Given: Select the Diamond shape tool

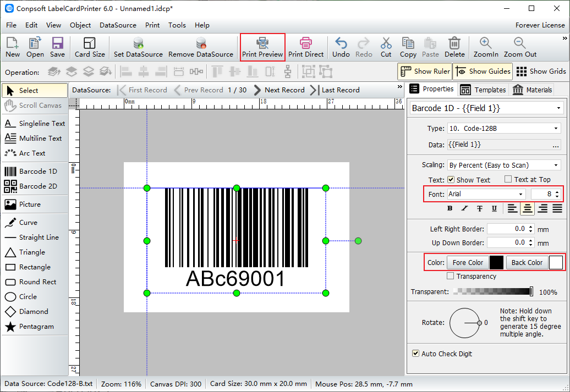Looking at the screenshot, I should click(x=35, y=312).
